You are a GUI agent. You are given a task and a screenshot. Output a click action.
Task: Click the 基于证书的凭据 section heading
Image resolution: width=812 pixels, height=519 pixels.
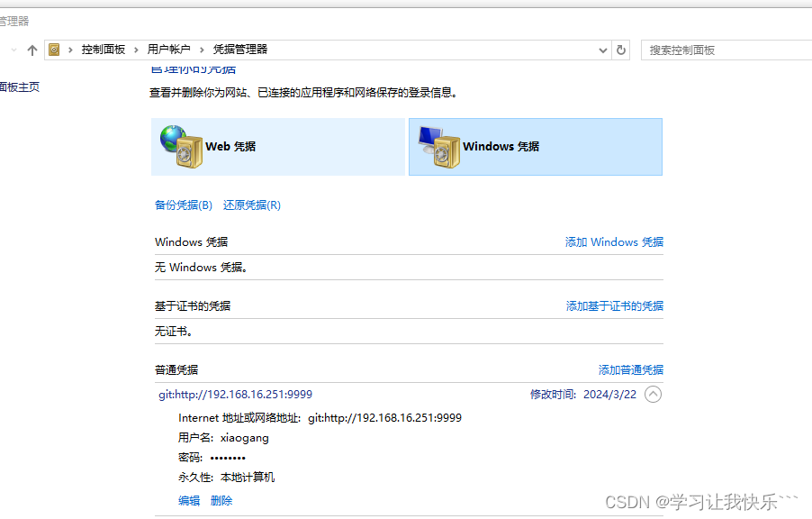(193, 306)
